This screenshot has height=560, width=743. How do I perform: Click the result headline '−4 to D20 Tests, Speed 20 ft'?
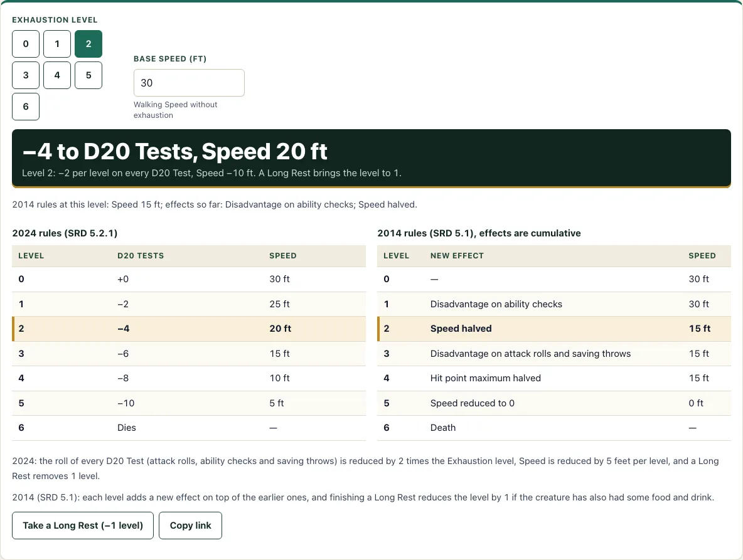click(x=175, y=152)
